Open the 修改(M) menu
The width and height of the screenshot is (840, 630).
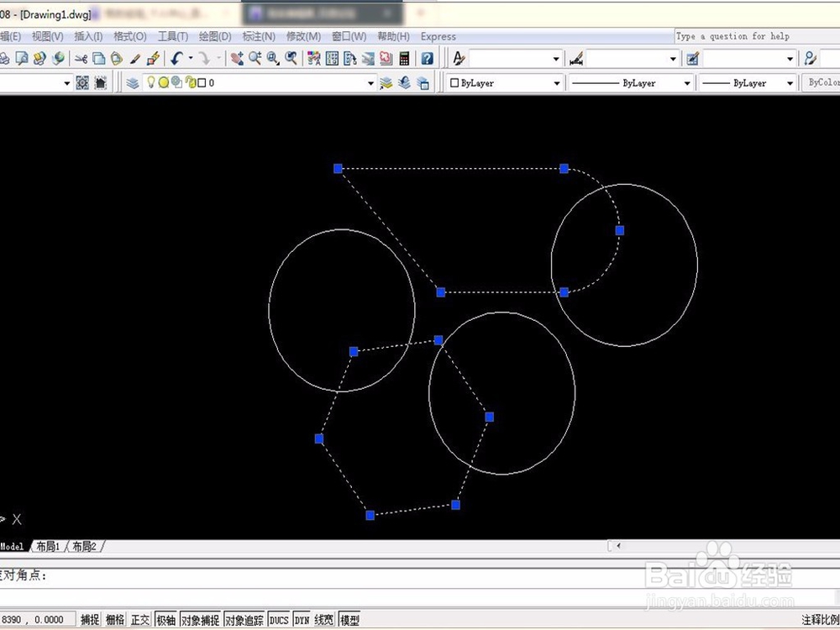click(304, 36)
